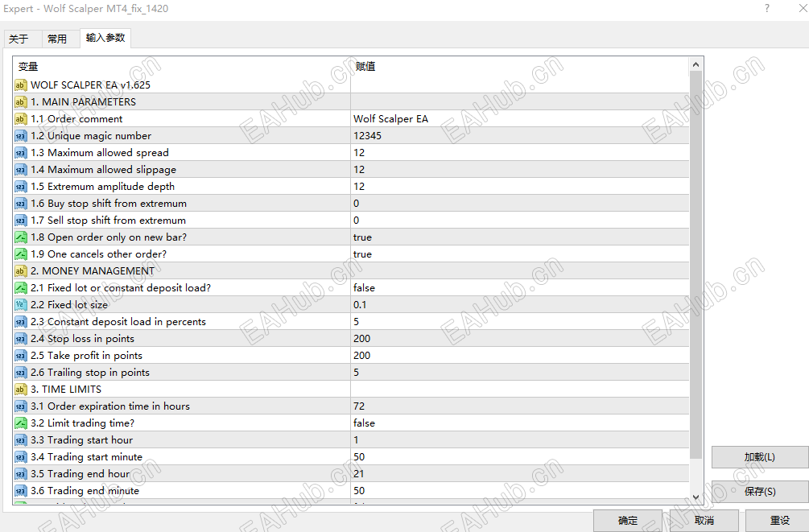The width and height of the screenshot is (809, 532).
Task: Click the value 200 of Take profit in points
Action: (x=361, y=356)
